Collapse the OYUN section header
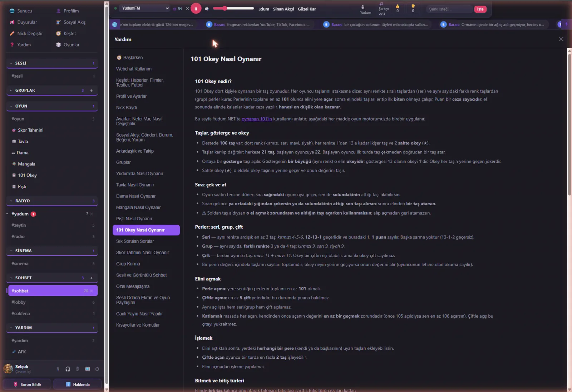The height and width of the screenshot is (392, 572). coord(52,106)
